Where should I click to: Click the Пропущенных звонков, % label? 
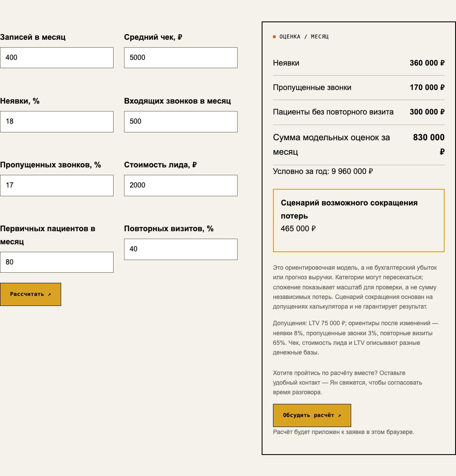tap(50, 165)
